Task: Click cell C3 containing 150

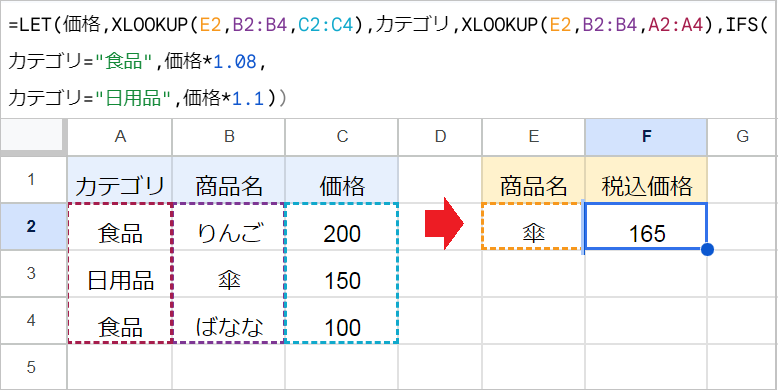Action: coord(341,273)
